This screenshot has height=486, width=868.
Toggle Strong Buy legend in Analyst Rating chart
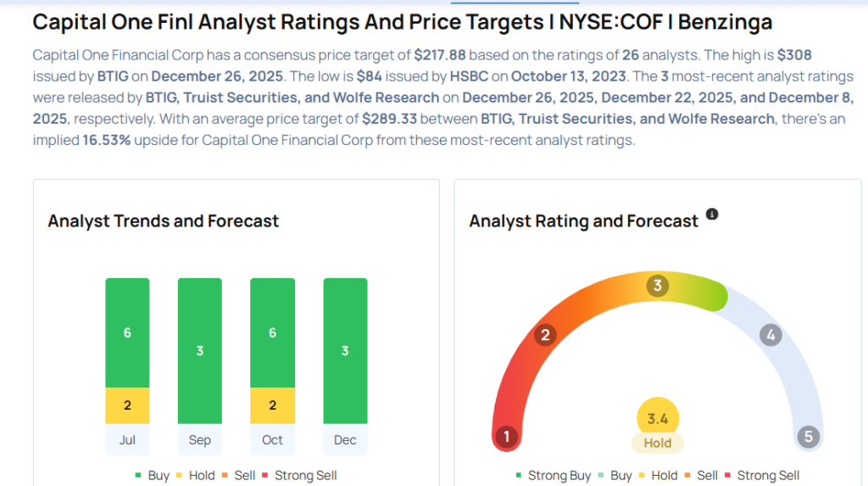[x=553, y=476]
